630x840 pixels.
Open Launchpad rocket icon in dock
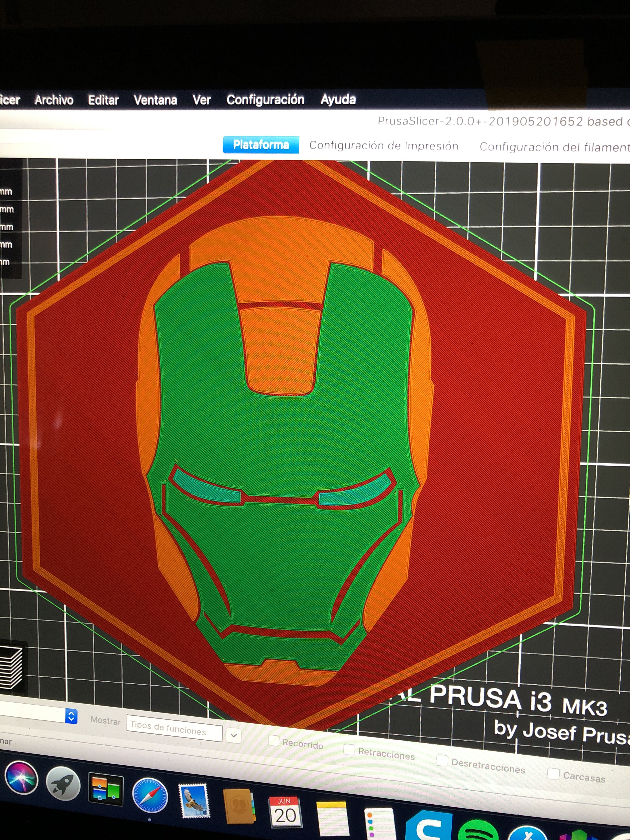click(63, 783)
